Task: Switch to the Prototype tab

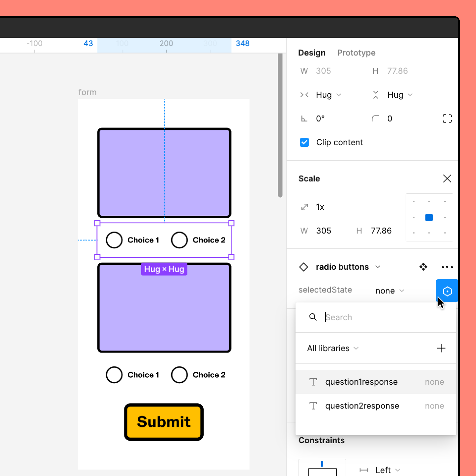Action: [x=356, y=53]
